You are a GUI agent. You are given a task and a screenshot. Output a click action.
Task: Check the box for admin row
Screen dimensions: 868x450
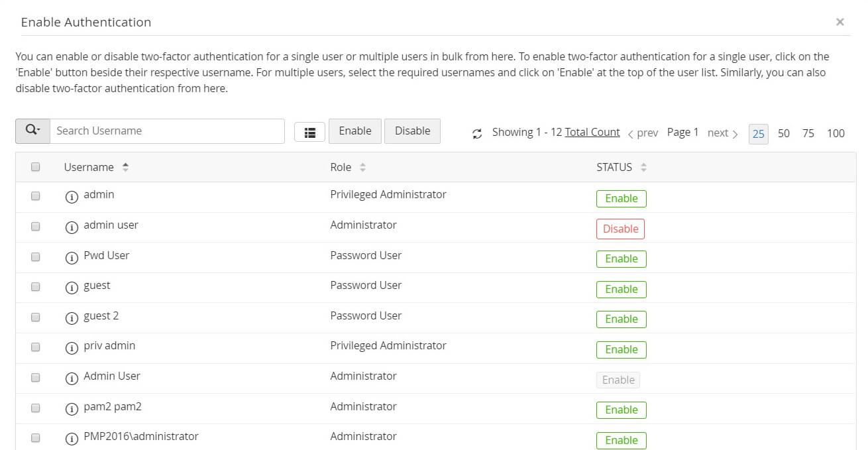click(36, 196)
